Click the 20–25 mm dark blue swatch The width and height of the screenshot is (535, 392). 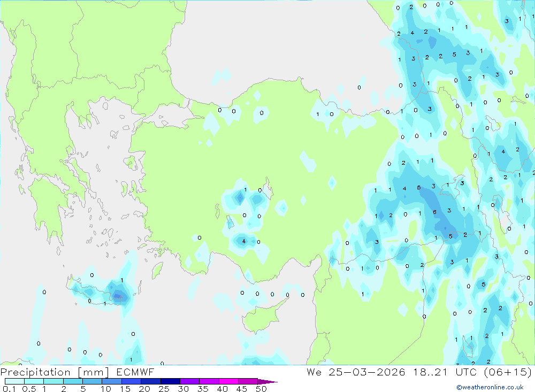pos(151,381)
